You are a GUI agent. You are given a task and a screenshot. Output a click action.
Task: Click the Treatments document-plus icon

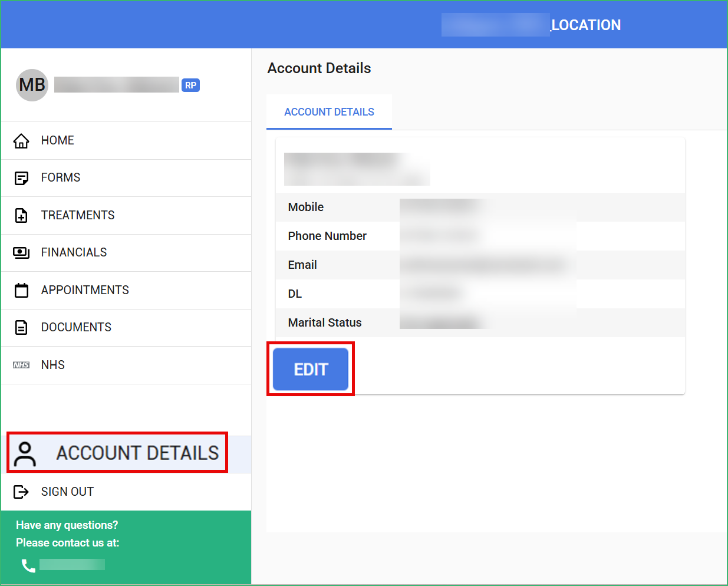[x=21, y=216]
